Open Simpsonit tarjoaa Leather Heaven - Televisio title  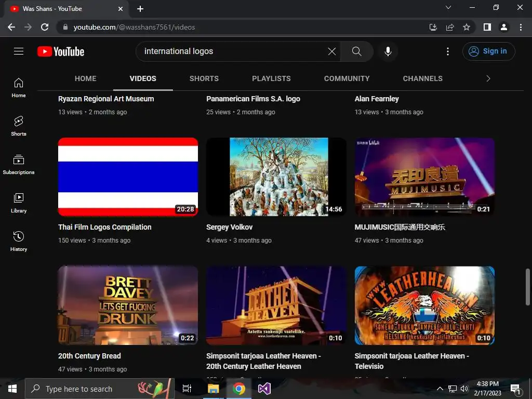tap(411, 361)
